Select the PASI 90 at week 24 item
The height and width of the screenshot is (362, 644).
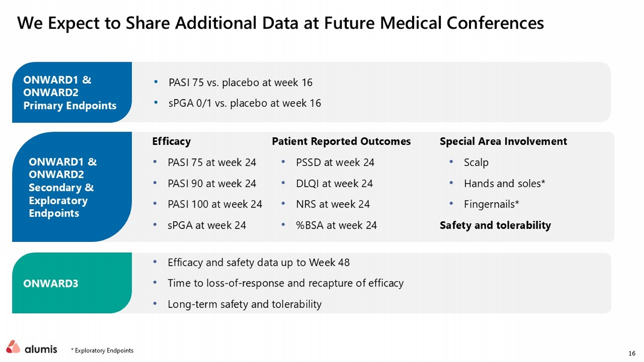pyautogui.click(x=212, y=184)
